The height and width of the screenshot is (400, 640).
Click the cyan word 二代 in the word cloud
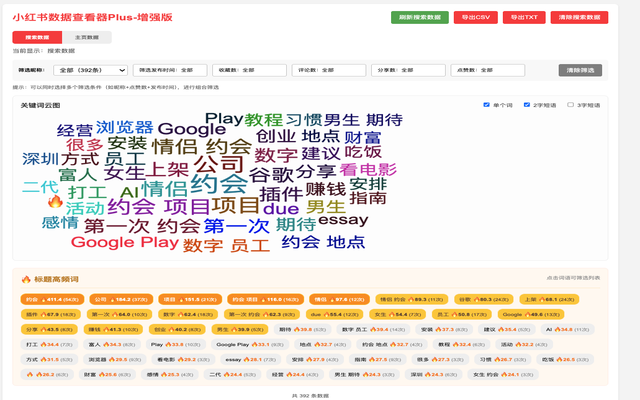coord(40,187)
